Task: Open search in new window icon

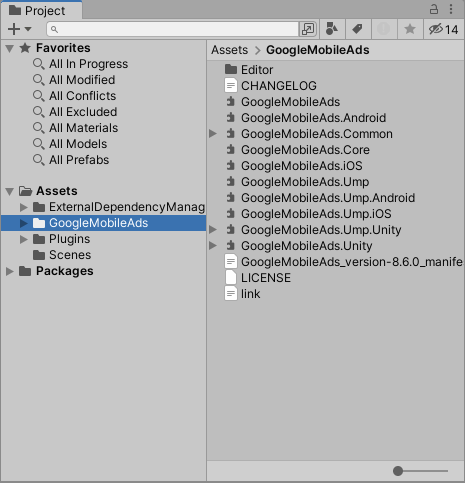Action: point(308,29)
